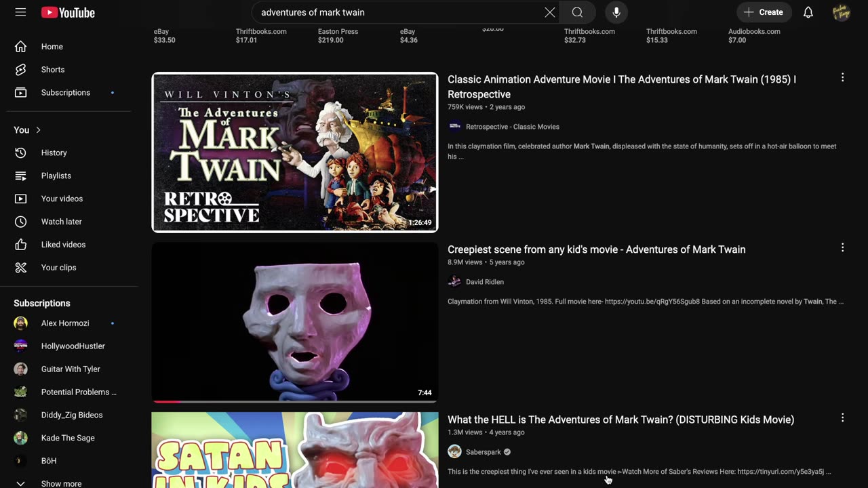Open account avatar menu
The image size is (868, 488).
pos(841,12)
